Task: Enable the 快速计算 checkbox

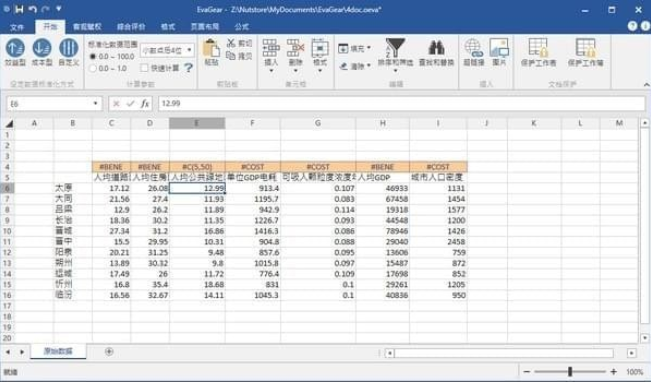Action: pos(144,68)
